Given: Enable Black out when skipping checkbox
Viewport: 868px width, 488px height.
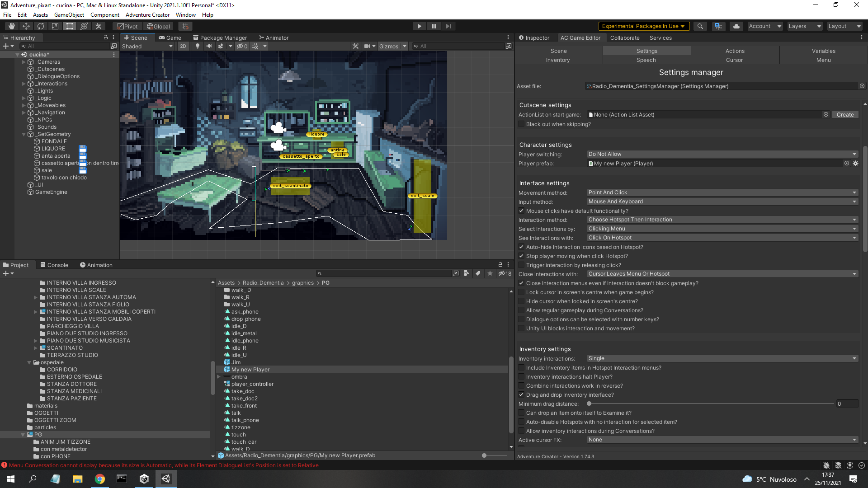Looking at the screenshot, I should 521,124.
